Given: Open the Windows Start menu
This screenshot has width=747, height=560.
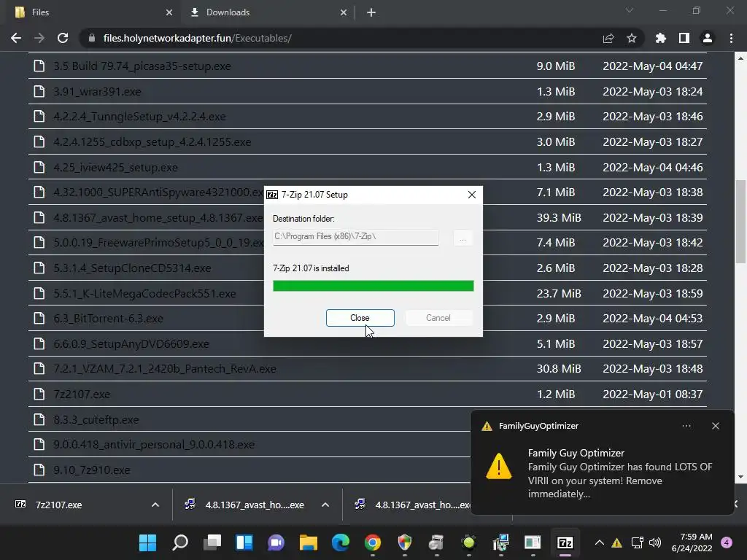Looking at the screenshot, I should (147, 542).
